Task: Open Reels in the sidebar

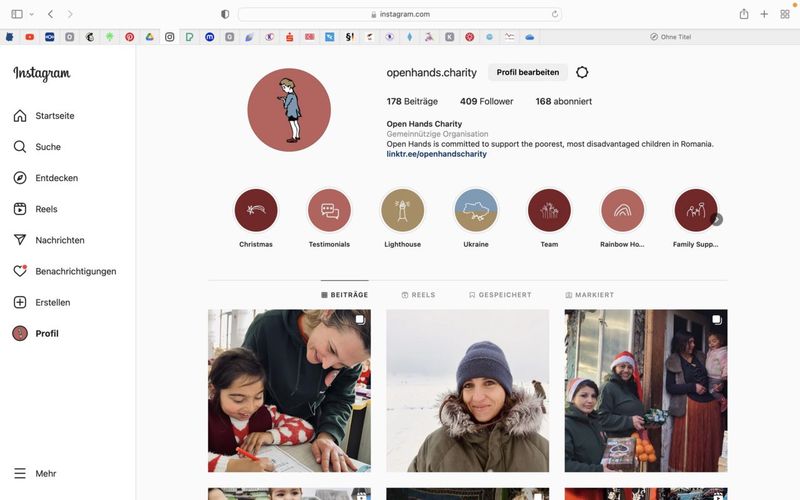Action: [20, 209]
